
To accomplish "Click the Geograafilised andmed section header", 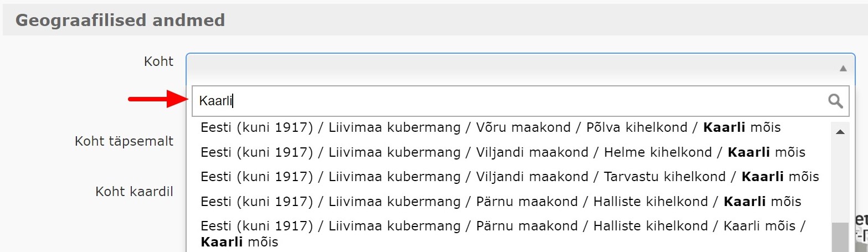I will coord(120,20).
